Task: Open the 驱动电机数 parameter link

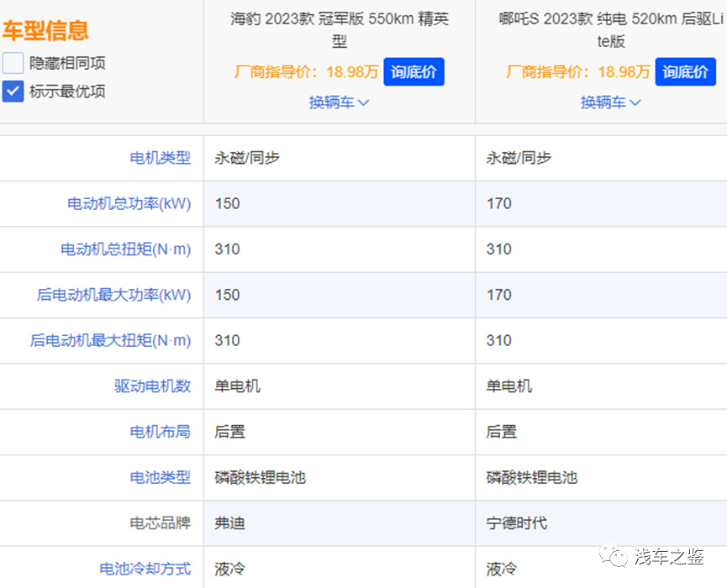Action: point(152,386)
